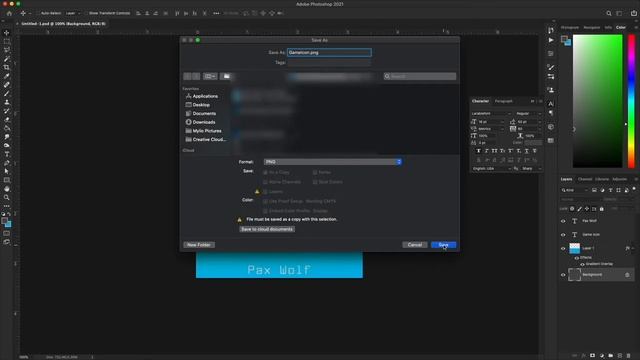The image size is (640, 360).
Task: Switch to the Histogram tab
Action: (x=569, y=27)
